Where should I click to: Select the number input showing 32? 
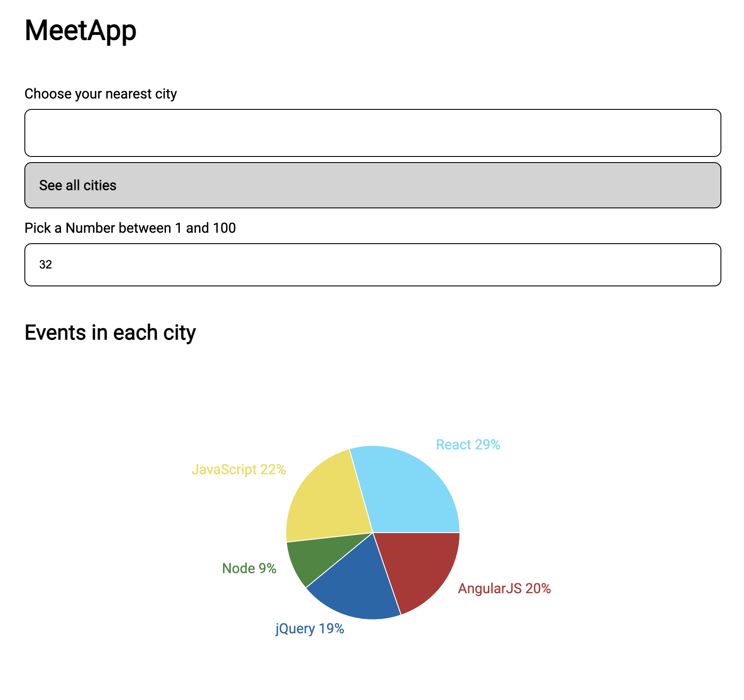(372, 264)
